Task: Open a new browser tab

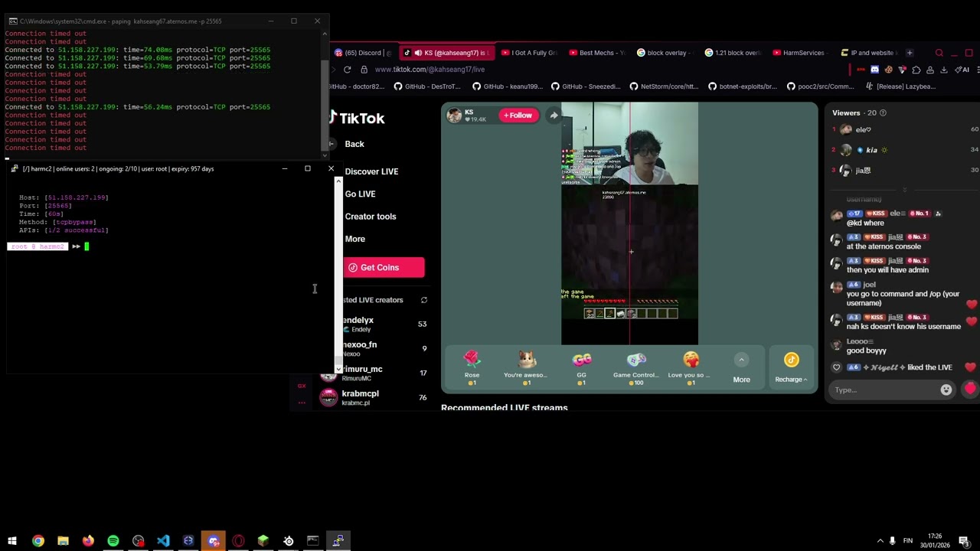Action: 910,53
